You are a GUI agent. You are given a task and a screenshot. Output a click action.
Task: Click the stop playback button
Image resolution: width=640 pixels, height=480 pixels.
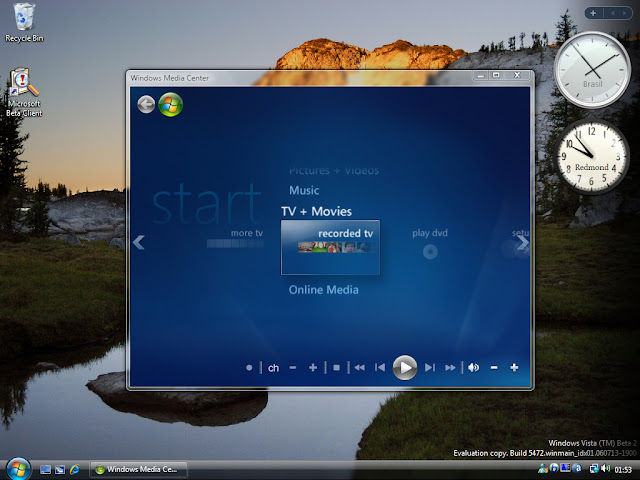pyautogui.click(x=336, y=368)
